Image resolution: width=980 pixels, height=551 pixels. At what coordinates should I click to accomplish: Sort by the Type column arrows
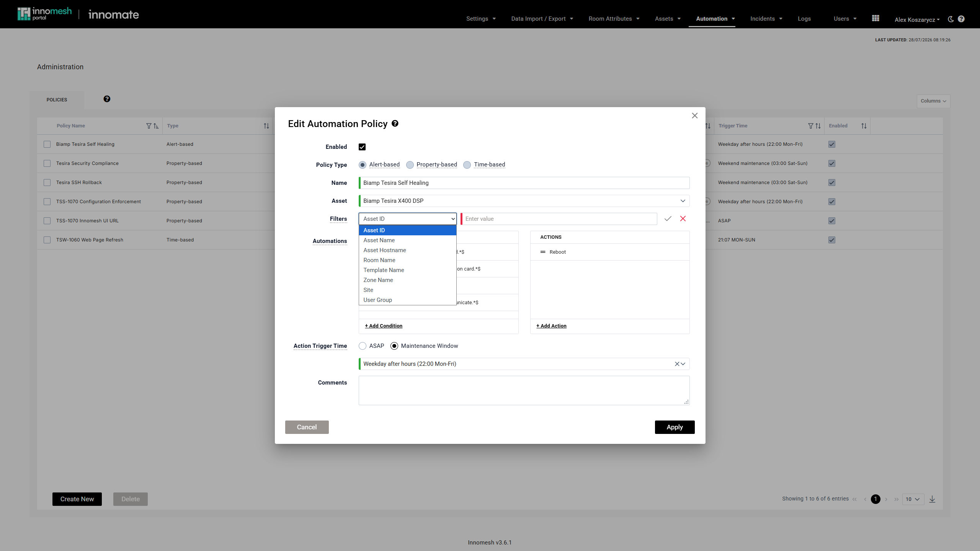[266, 126]
